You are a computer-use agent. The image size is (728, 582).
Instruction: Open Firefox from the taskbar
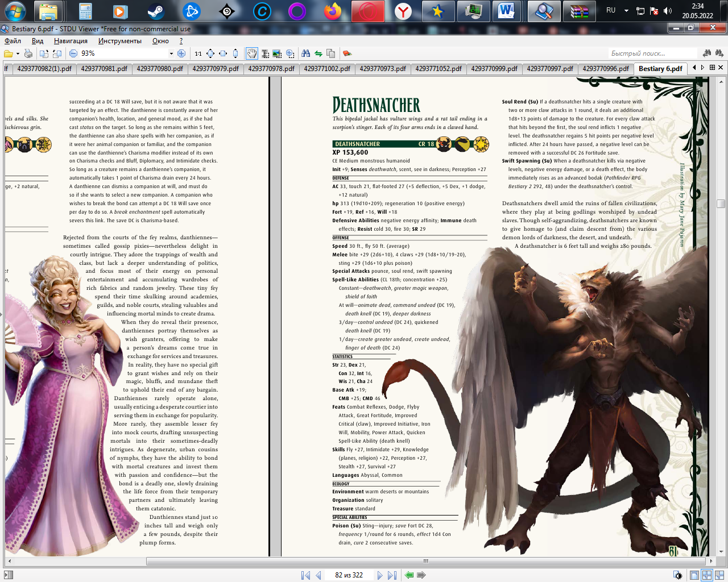tap(333, 11)
